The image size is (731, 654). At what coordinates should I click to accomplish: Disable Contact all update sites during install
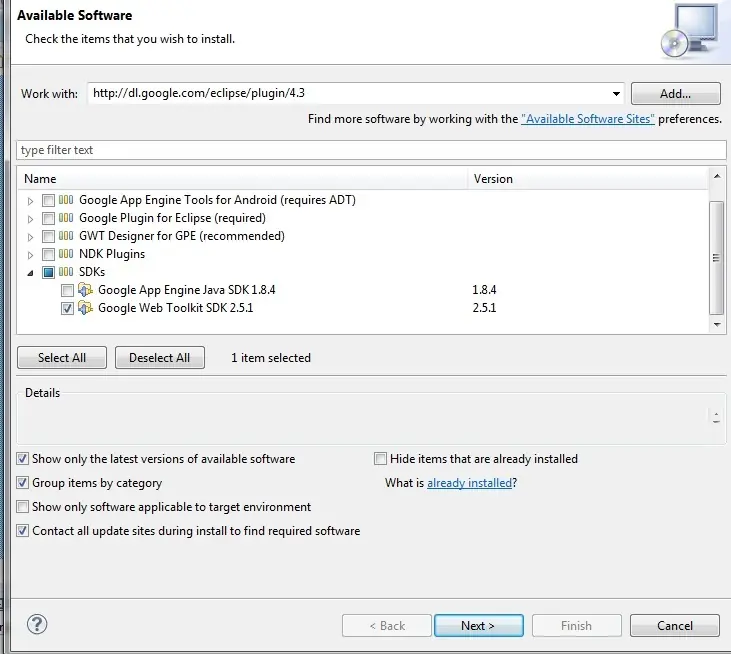tap(22, 530)
